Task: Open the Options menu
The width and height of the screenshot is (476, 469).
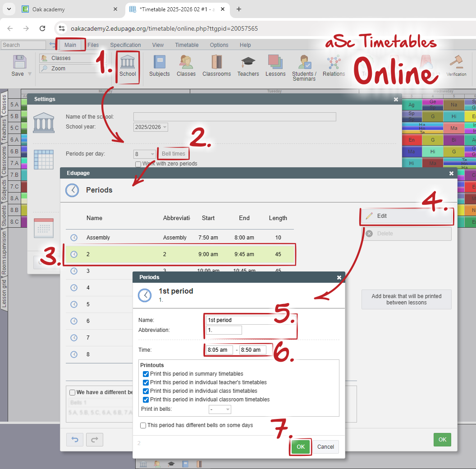Action: click(219, 45)
